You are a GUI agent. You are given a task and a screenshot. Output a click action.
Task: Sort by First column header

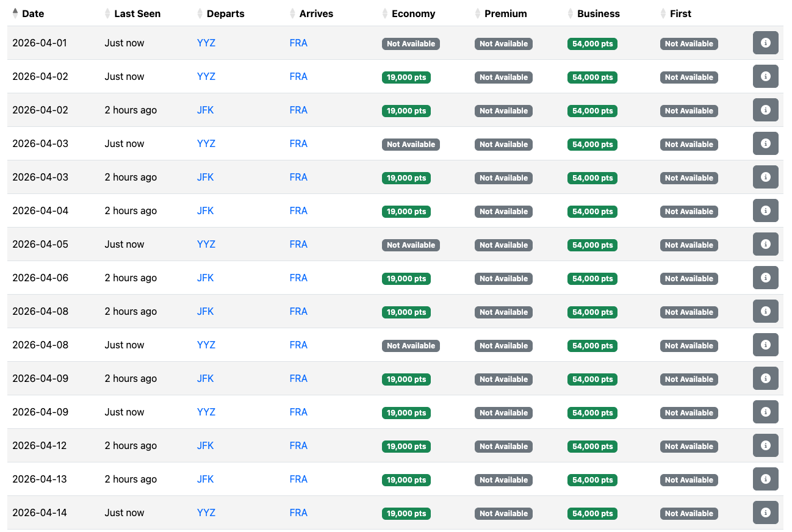[x=680, y=13]
